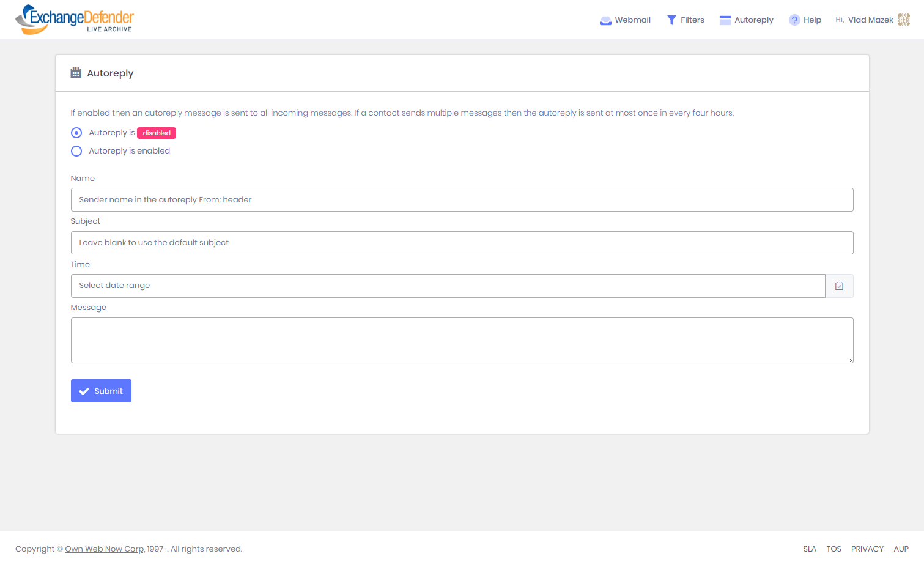Click the Filters funnel icon
The height and width of the screenshot is (567, 924).
tap(671, 20)
